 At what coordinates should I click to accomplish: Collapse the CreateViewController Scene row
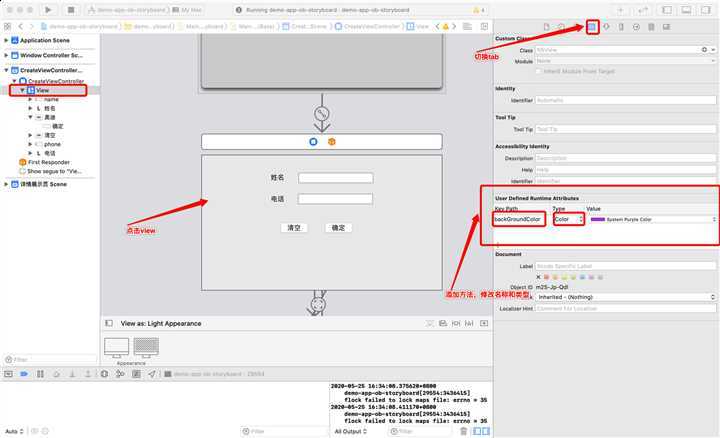tap(6, 70)
